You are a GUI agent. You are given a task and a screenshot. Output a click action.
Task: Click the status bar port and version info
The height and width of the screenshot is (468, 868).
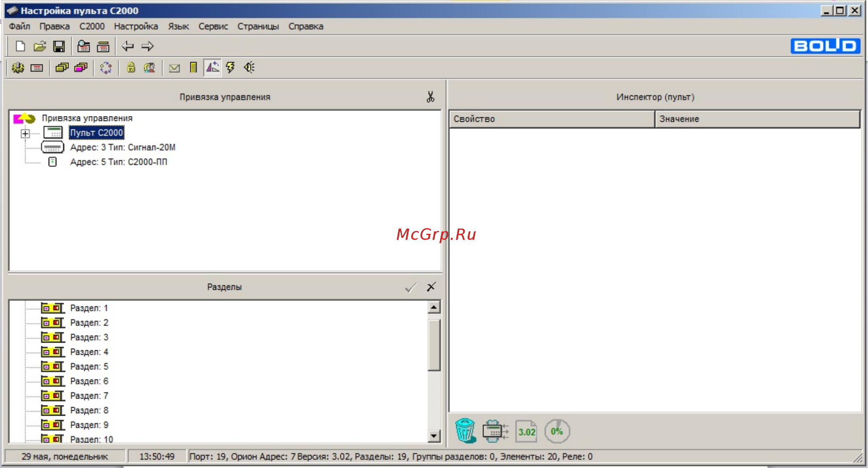391,457
